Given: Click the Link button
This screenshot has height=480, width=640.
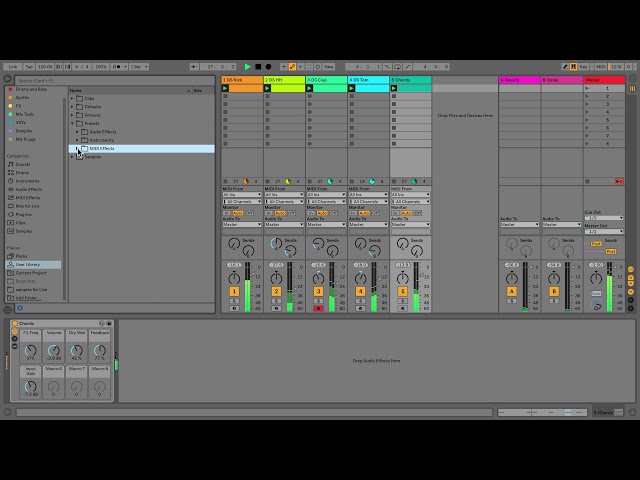Looking at the screenshot, I should tap(13, 67).
